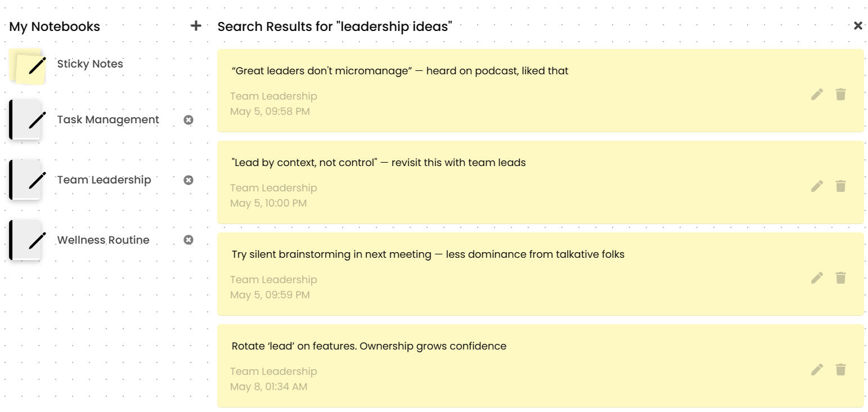Screen dimensions: 868x412
Task: Remove the Wellness Routine notebook
Action: (188, 240)
